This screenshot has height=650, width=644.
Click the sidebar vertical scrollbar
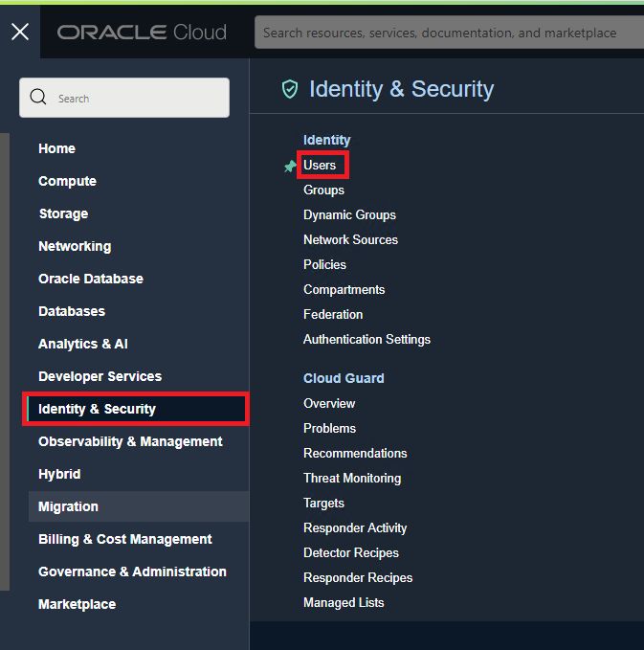point(5,362)
